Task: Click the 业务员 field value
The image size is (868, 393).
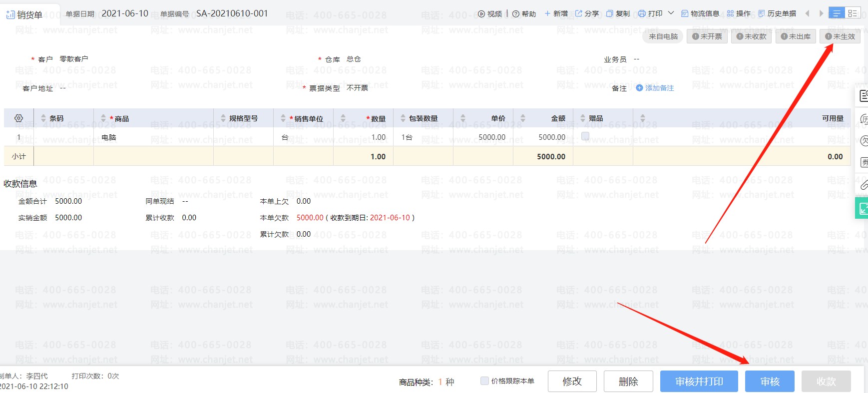Action: pos(637,59)
